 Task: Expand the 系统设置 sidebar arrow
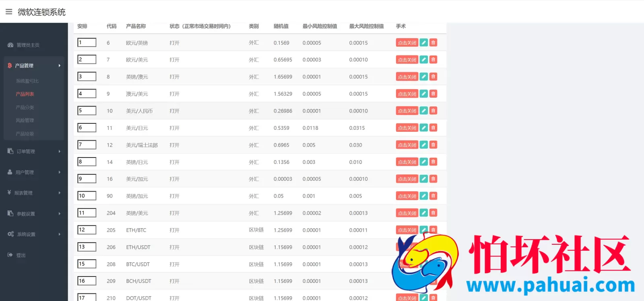(x=60, y=234)
